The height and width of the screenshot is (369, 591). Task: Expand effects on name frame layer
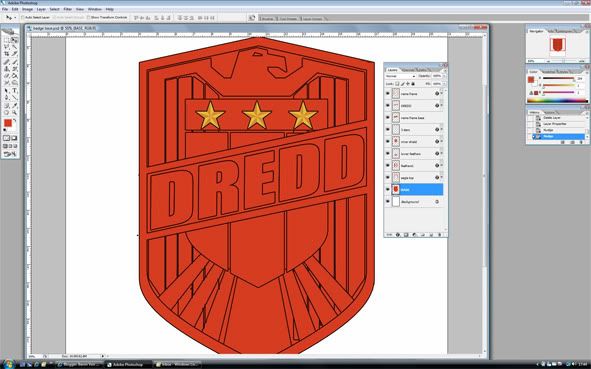[442, 94]
